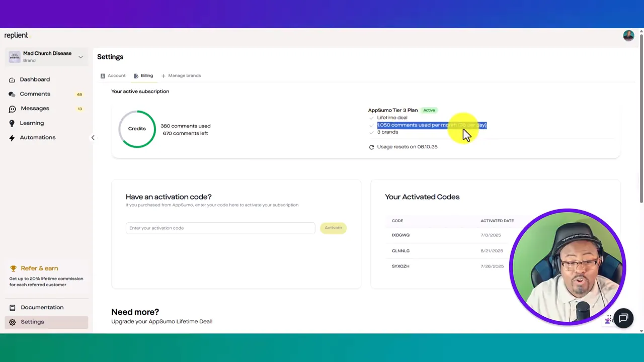Switch to the Account tab
The width and height of the screenshot is (644, 362).
tap(113, 75)
